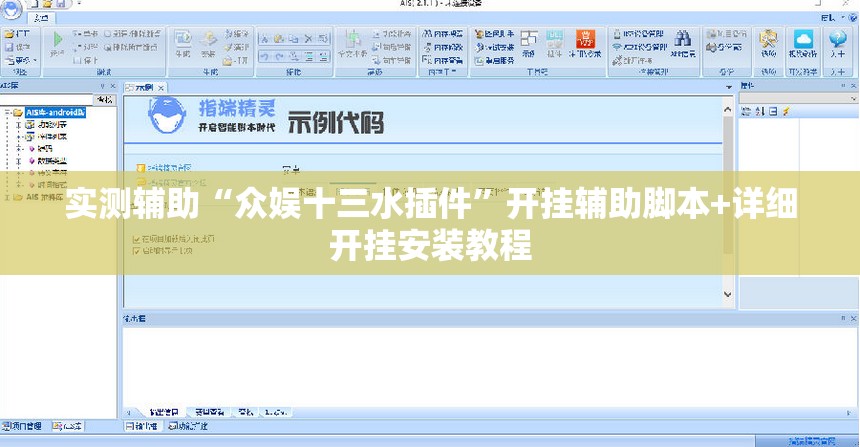Expand the AIS extension library tree node
This screenshot has height=447, width=860.
click(7, 197)
